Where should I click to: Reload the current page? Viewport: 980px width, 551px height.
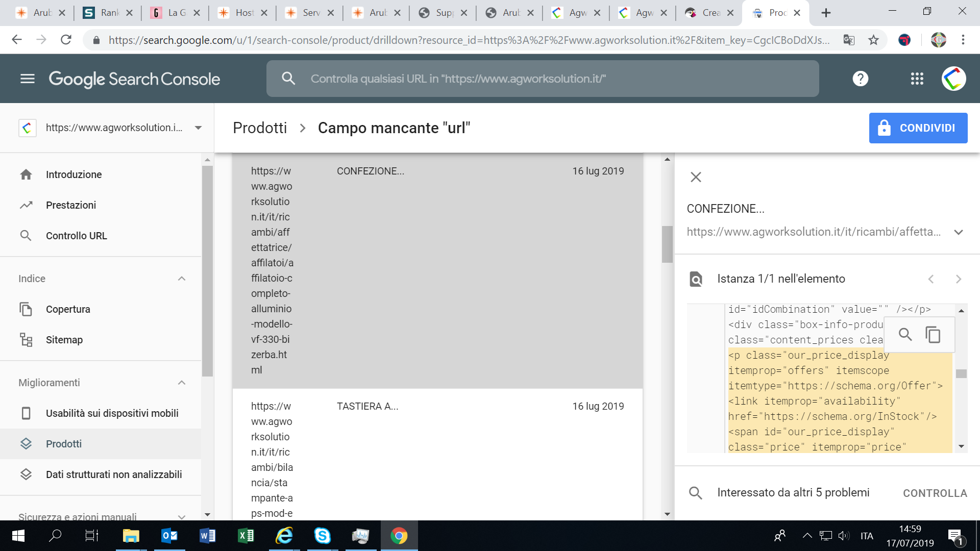pyautogui.click(x=66, y=40)
